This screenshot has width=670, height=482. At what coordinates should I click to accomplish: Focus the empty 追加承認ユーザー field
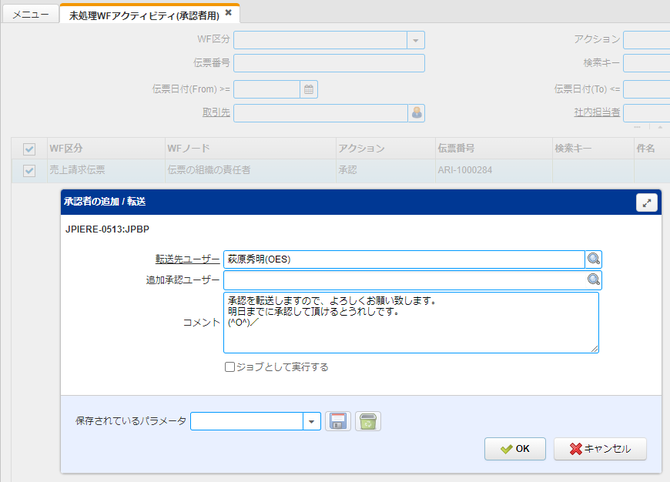404,280
